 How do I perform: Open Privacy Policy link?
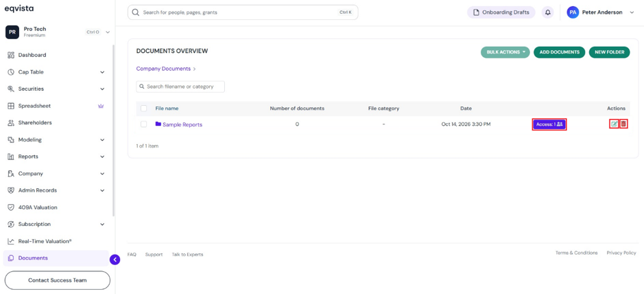621,253
